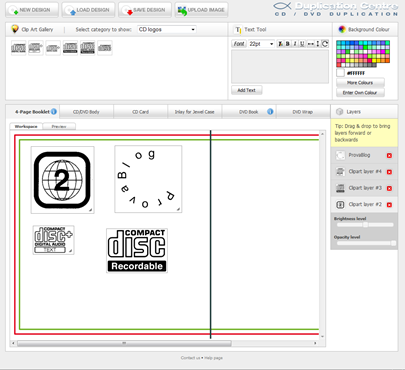
Task: Open the clip art category dropdown
Action: 167,29
